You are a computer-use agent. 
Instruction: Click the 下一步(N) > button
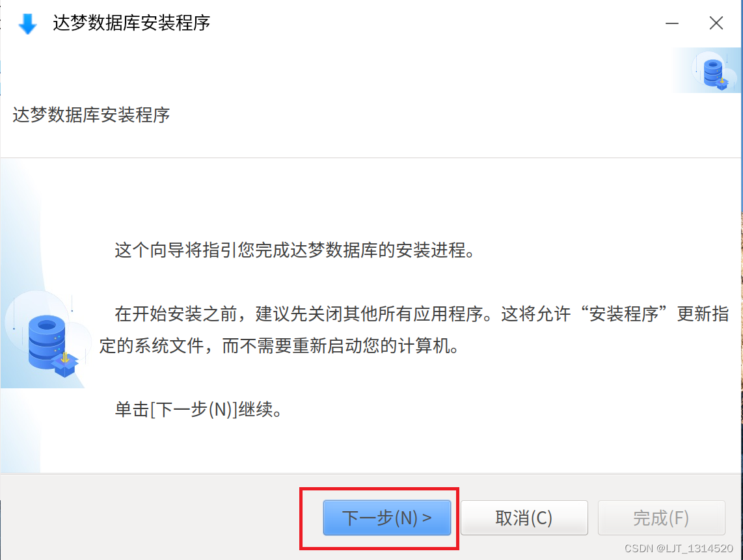[386, 518]
